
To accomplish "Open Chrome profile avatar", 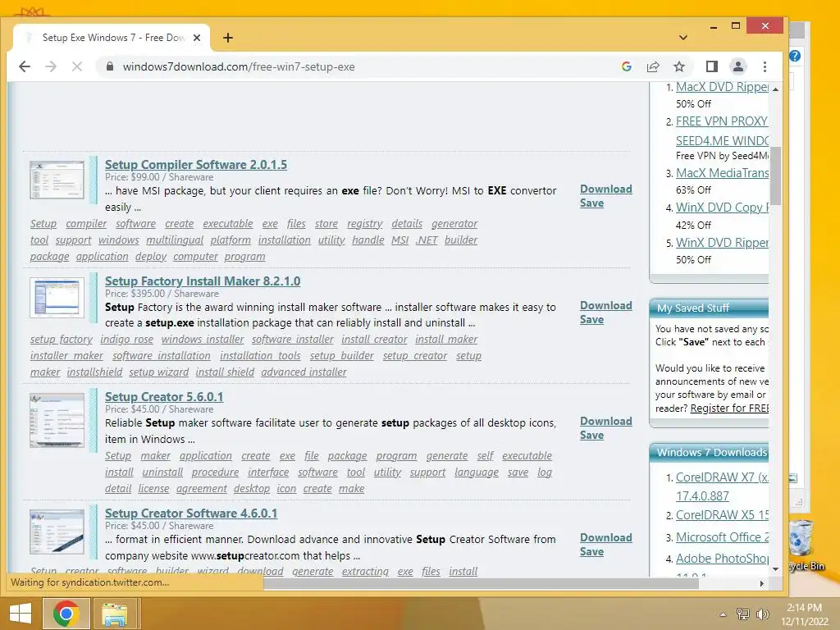I will pyautogui.click(x=737, y=66).
